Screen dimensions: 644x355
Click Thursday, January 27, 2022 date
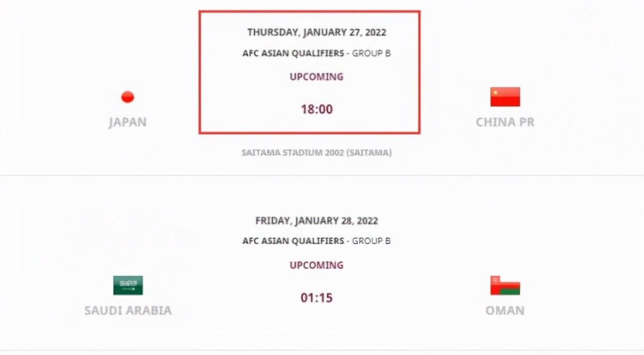coord(317,32)
